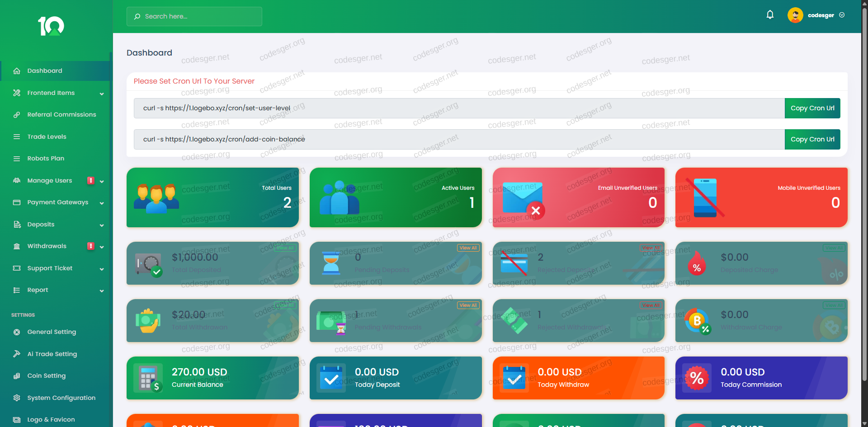Click the 10 logo in sidebar
868x427 pixels.
click(51, 26)
